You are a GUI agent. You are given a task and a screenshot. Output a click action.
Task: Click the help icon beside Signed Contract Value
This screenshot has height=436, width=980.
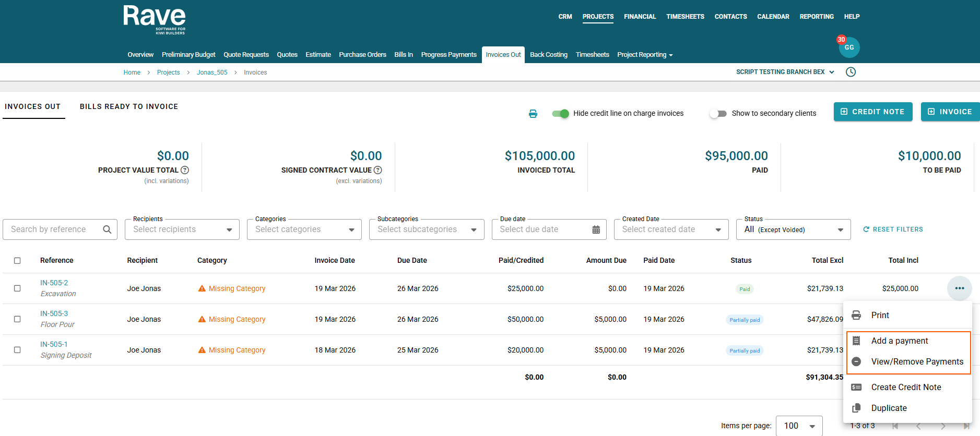[378, 170]
